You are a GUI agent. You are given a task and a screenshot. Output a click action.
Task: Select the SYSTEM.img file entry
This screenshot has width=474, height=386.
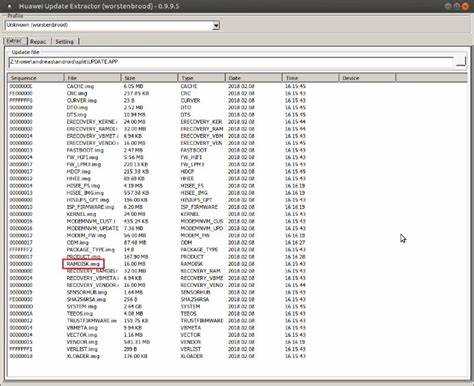point(82,306)
